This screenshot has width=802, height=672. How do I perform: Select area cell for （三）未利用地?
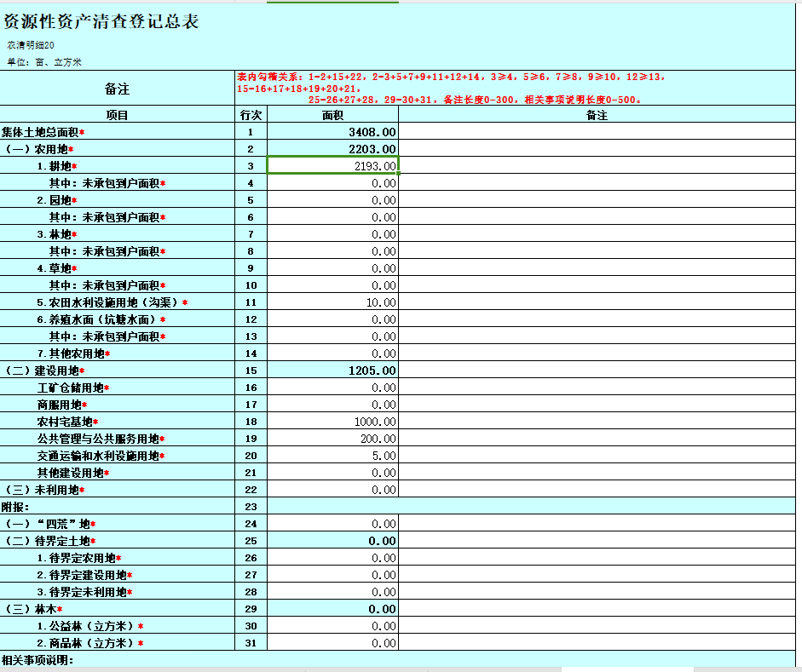[x=332, y=490]
